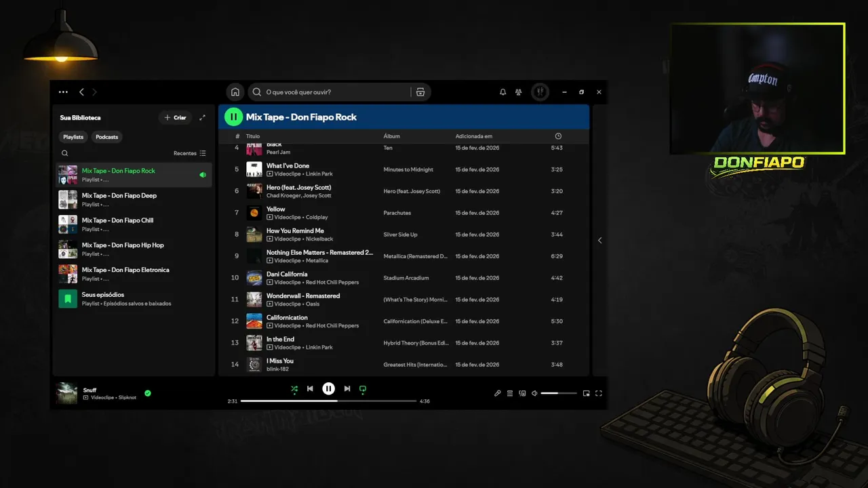Sort by the clock duration column
The width and height of the screenshot is (868, 488).
[558, 136]
